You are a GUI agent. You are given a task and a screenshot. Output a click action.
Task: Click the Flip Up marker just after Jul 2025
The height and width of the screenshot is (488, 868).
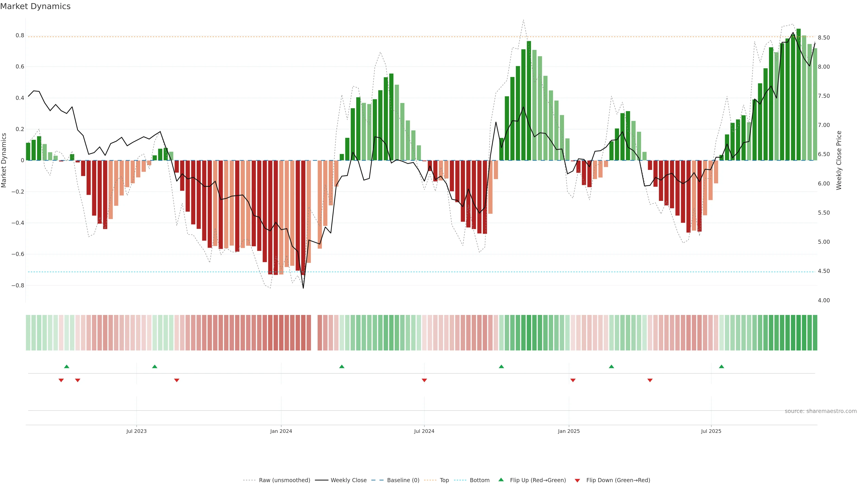tap(722, 366)
